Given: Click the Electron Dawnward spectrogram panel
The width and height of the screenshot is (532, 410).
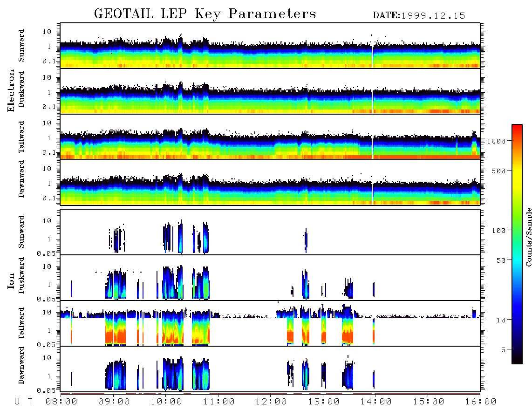Looking at the screenshot, I should pyautogui.click(x=270, y=182).
